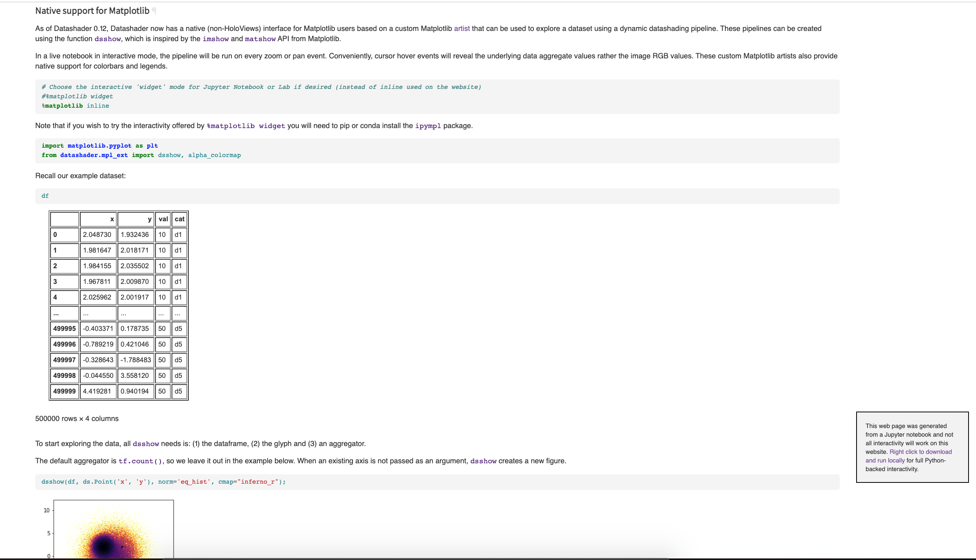Click row 499999 in the dataframe table
The width and height of the screenshot is (976, 560).
click(x=64, y=391)
